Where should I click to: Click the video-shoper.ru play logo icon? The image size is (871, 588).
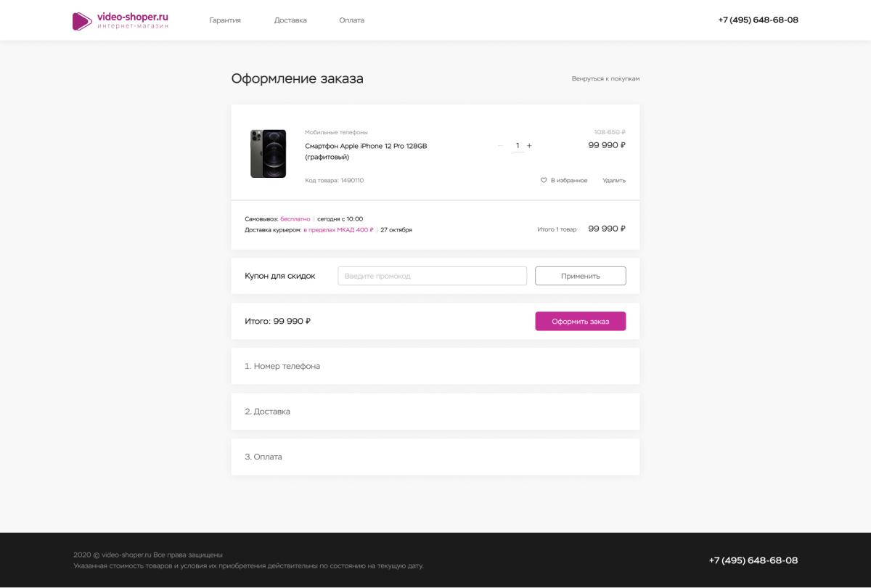[x=82, y=21]
